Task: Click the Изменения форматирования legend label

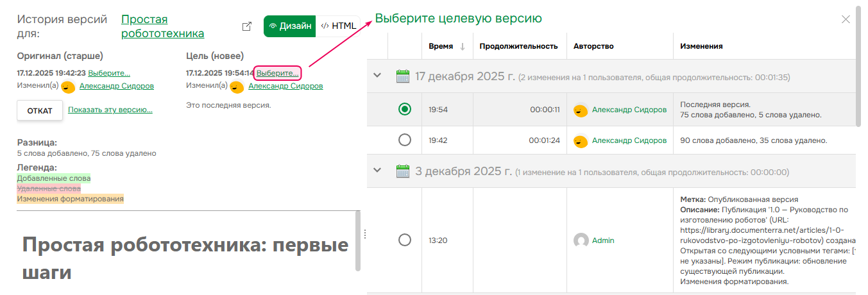Action: [x=71, y=199]
